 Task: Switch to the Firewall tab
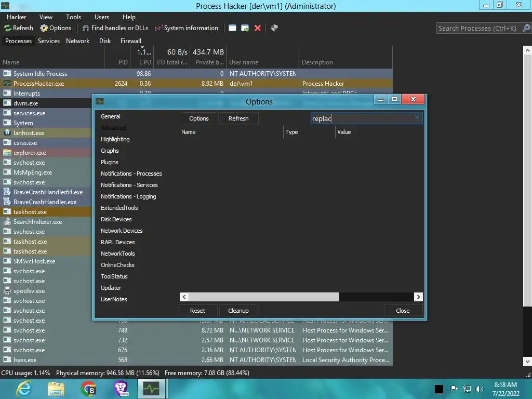point(130,41)
